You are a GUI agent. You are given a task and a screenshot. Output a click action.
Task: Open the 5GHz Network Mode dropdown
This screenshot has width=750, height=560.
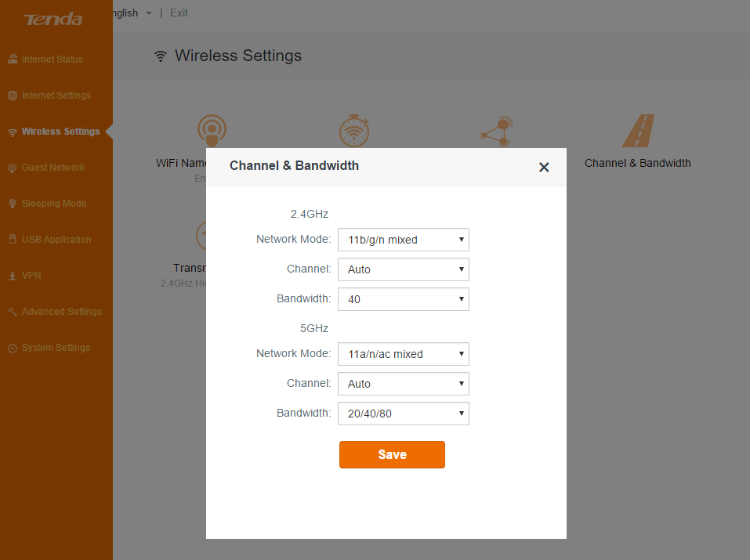pos(403,354)
